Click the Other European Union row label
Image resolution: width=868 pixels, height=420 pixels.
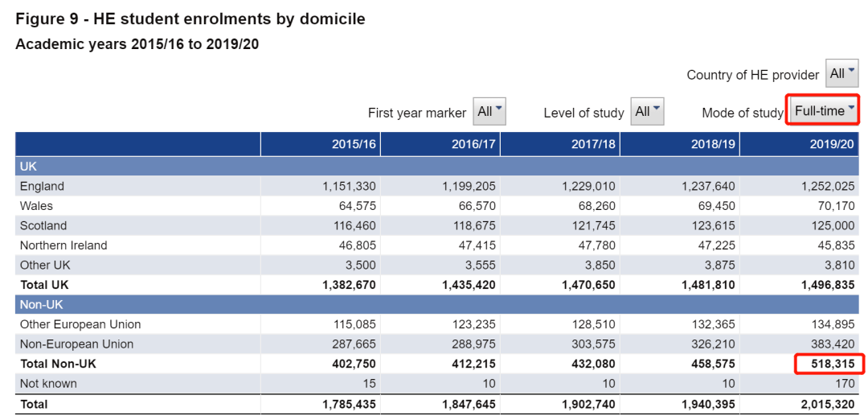80,324
